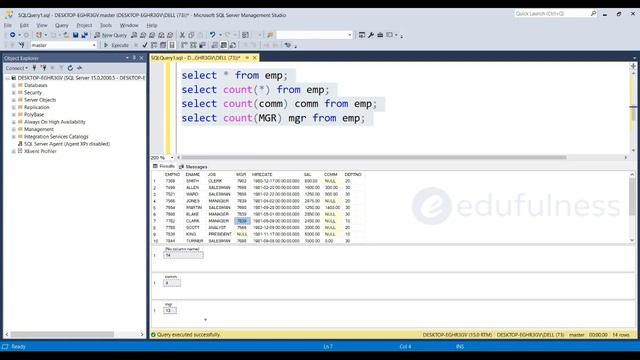
Task: Open the 200 % zoom dropdown
Action: point(172,158)
